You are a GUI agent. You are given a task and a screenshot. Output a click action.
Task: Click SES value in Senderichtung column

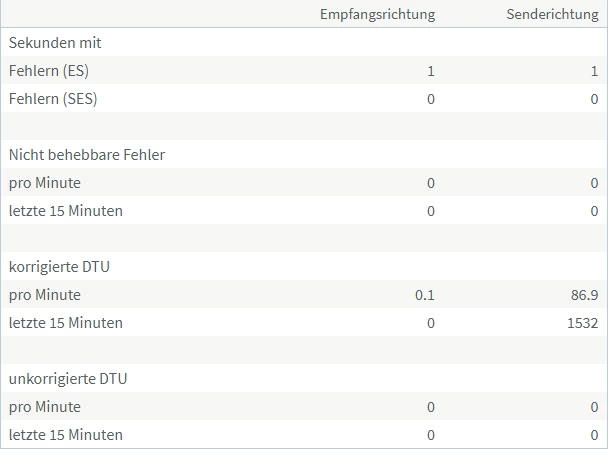(594, 99)
